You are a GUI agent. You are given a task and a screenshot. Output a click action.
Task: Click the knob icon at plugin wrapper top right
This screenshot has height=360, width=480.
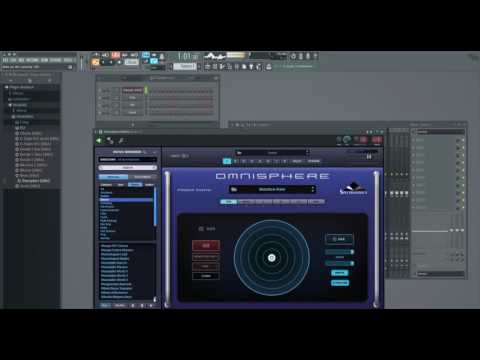pos(347,140)
